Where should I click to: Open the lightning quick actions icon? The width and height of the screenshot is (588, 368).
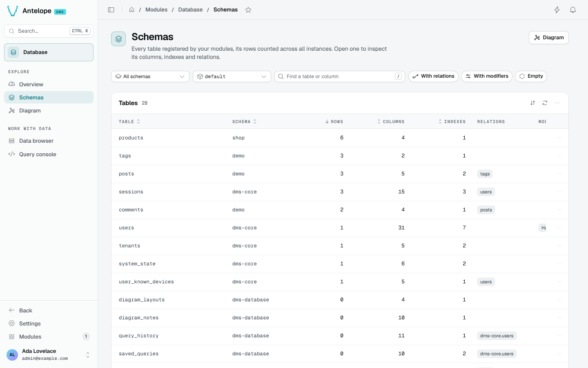pyautogui.click(x=557, y=10)
